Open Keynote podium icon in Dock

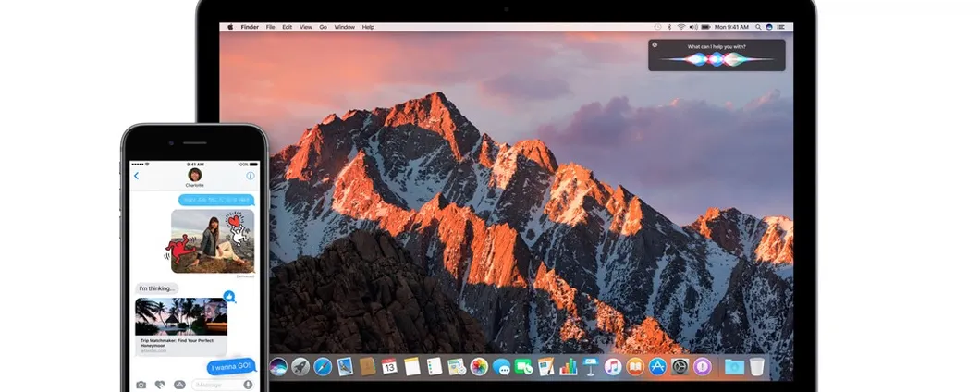tap(591, 366)
